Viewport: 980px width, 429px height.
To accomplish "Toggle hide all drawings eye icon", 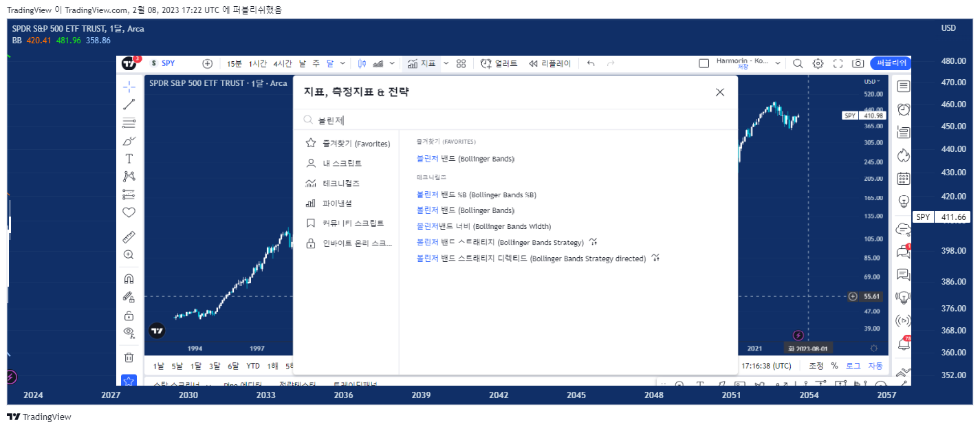I will [x=129, y=333].
